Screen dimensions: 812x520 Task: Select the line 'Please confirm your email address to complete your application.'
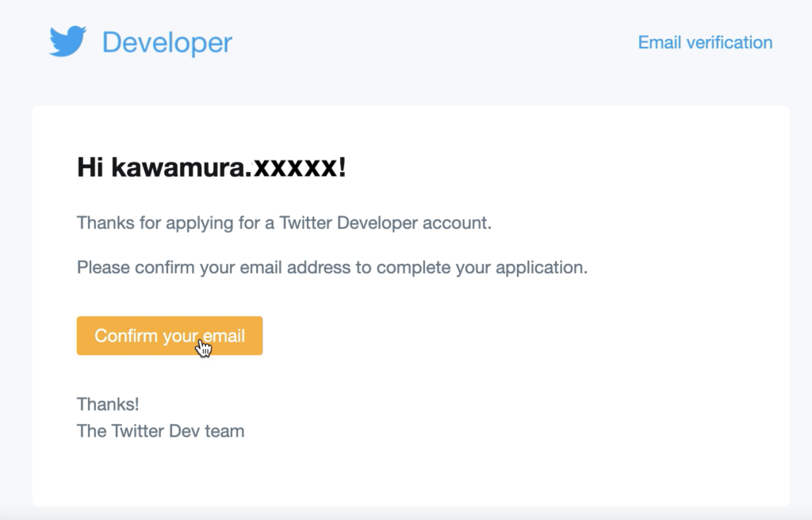click(x=332, y=268)
